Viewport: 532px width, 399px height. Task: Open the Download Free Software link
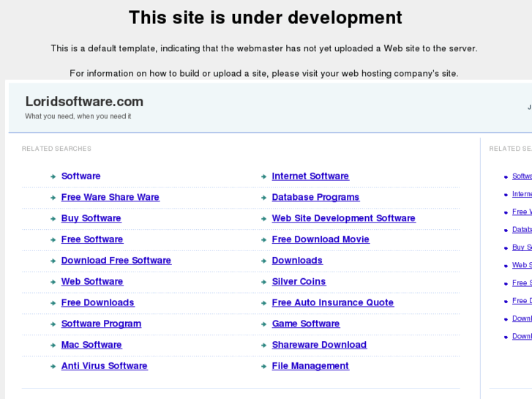click(116, 261)
